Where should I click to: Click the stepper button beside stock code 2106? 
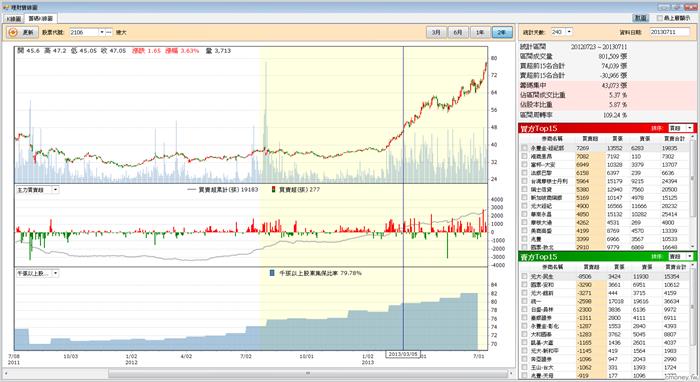click(108, 33)
